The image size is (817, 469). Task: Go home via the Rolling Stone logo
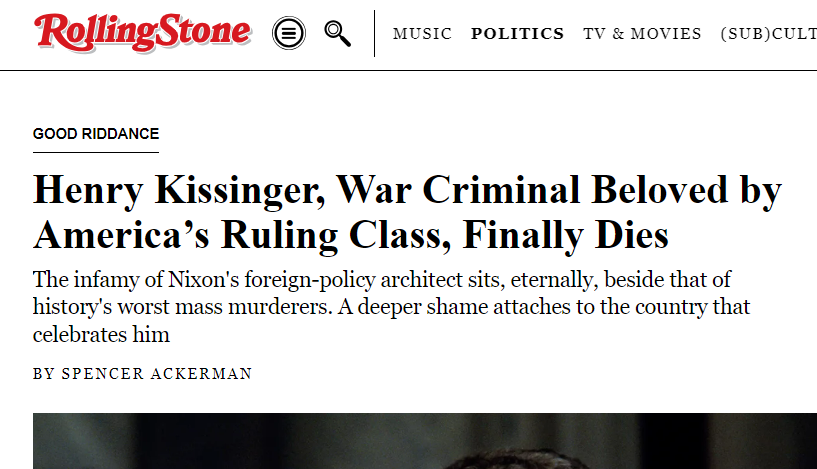pyautogui.click(x=143, y=32)
